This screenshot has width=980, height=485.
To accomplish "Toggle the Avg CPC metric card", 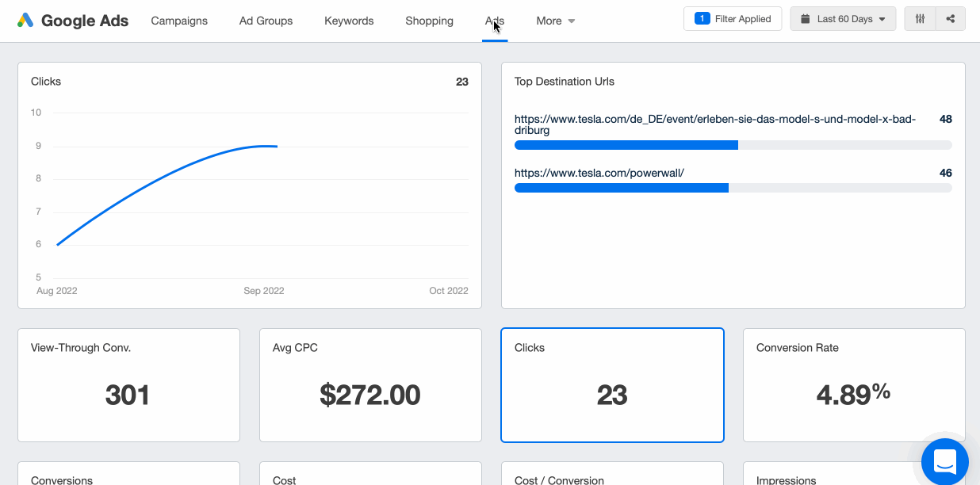I will pos(370,385).
